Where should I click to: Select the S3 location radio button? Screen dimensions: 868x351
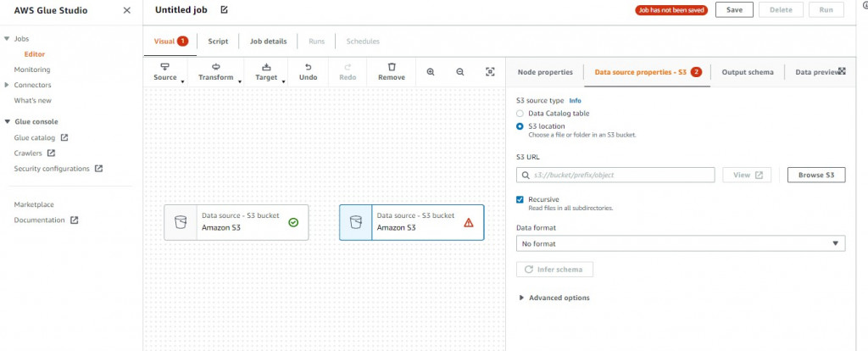pyautogui.click(x=520, y=126)
